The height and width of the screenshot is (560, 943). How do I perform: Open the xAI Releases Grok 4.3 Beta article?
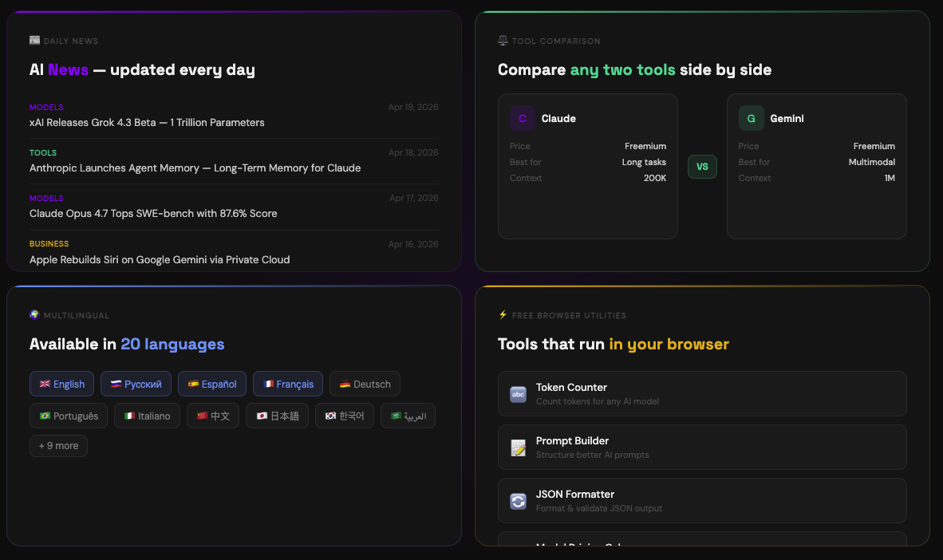click(x=147, y=122)
